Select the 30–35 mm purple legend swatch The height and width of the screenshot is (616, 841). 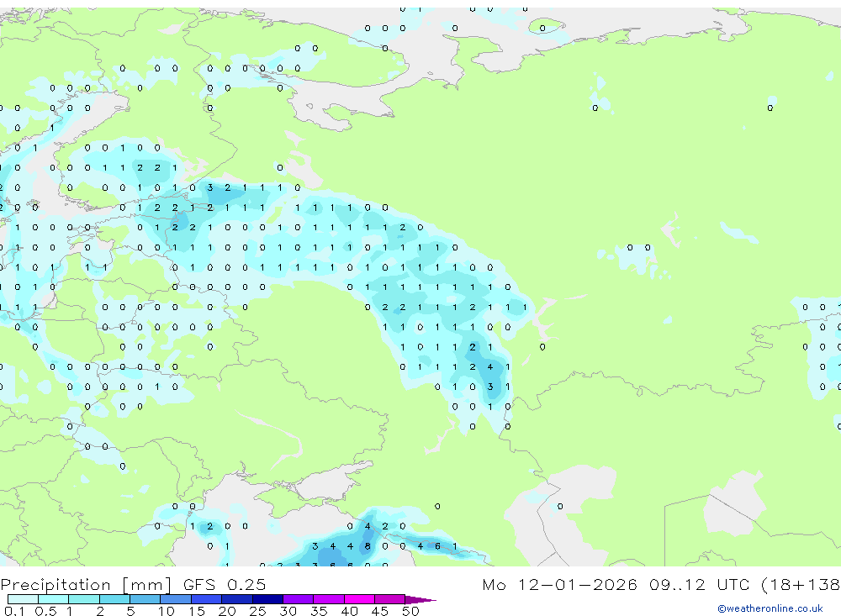point(299,599)
